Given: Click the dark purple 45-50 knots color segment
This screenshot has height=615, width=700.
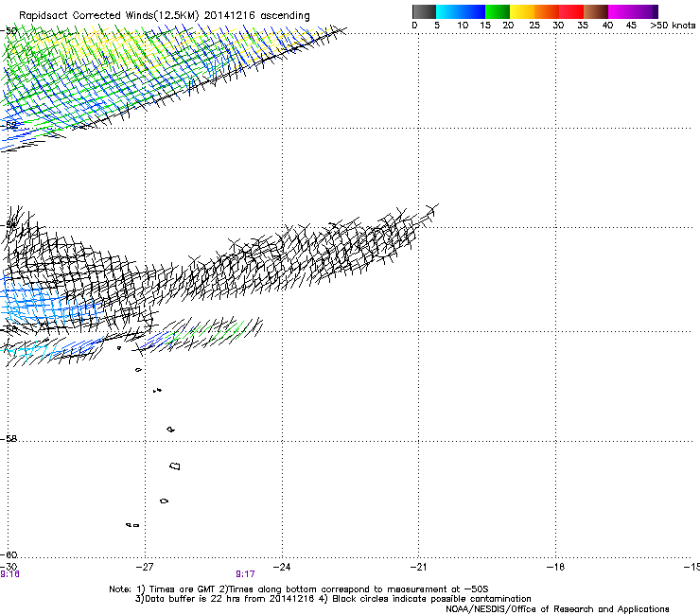Looking at the screenshot, I should click(x=645, y=11).
